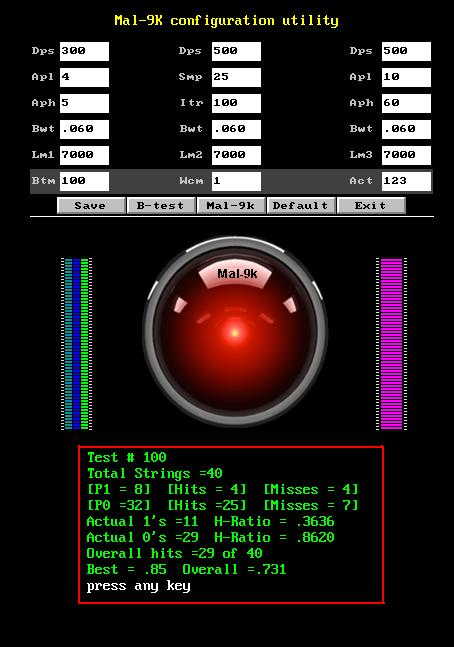454x647 pixels.
Task: Click the 'Best = .85' text
Action: click(x=127, y=569)
